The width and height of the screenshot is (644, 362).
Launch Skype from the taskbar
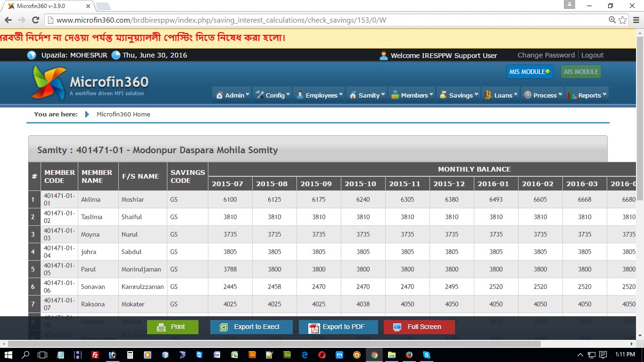[427, 355]
